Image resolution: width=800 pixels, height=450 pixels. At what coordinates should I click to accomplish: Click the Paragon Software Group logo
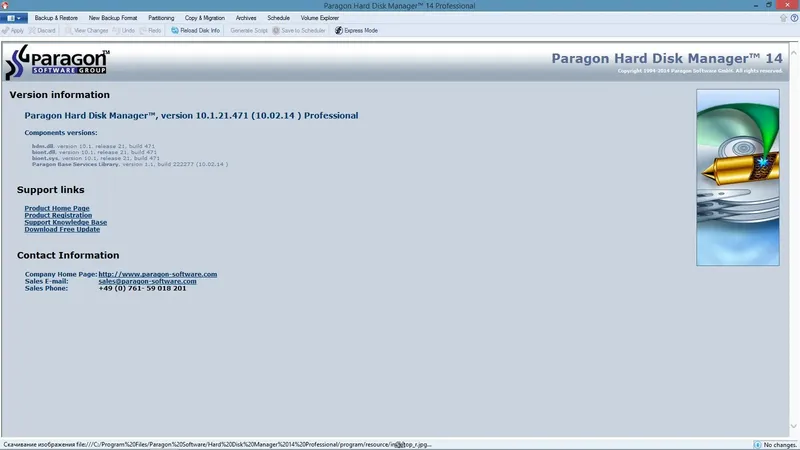[57, 62]
